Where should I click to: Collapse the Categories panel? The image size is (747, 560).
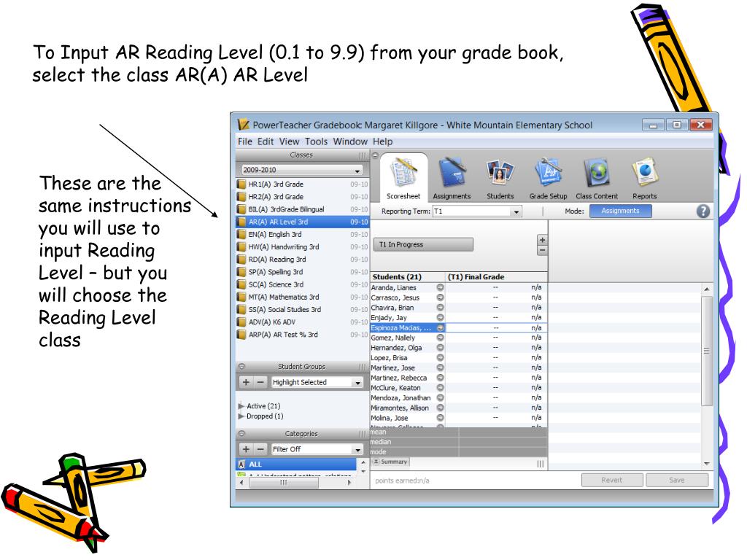pyautogui.click(x=241, y=434)
